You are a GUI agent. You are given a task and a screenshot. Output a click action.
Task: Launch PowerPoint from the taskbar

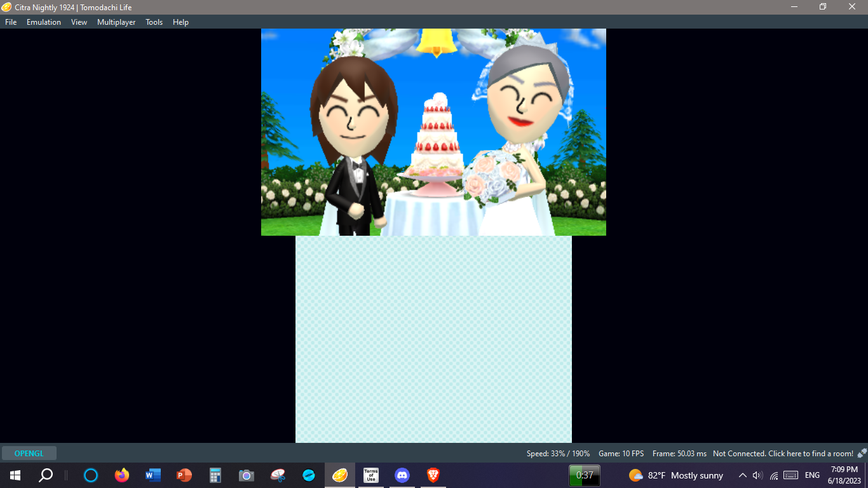[x=184, y=475]
